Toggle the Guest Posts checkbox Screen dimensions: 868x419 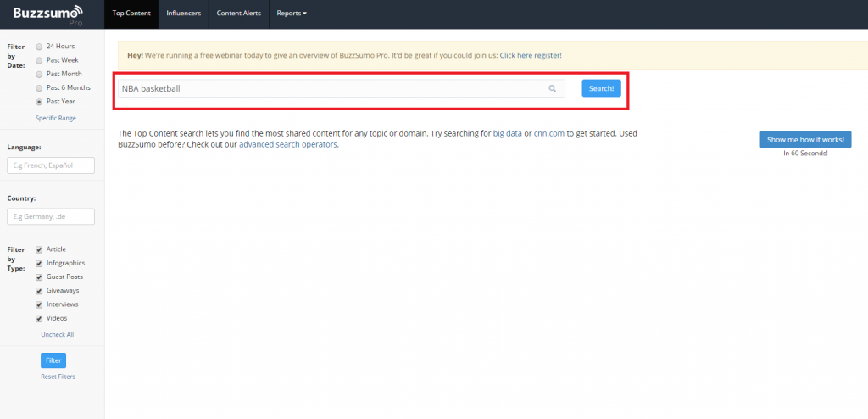(x=39, y=277)
